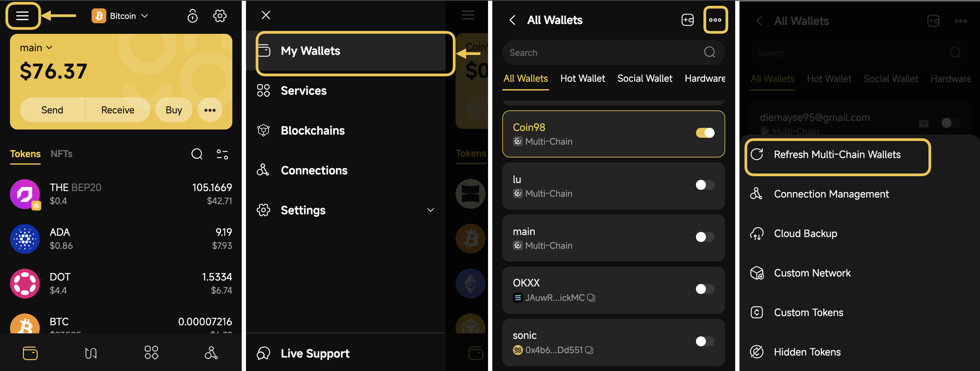Turn on the sonic wallet toggle
Viewport: 980px width, 371px height.
705,341
